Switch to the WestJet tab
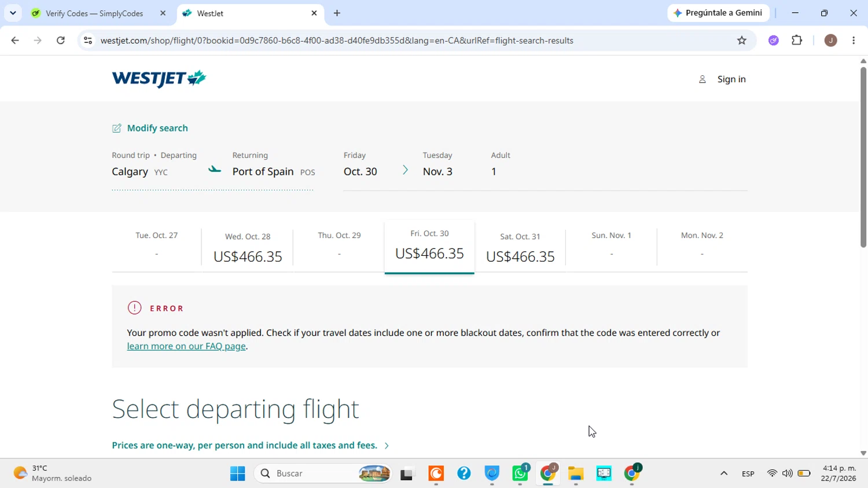 250,13
